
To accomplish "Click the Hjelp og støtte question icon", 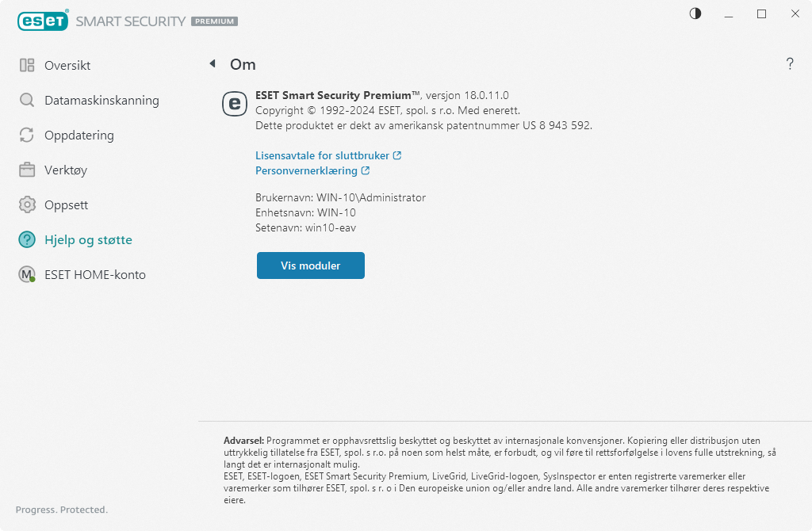I will tap(27, 240).
